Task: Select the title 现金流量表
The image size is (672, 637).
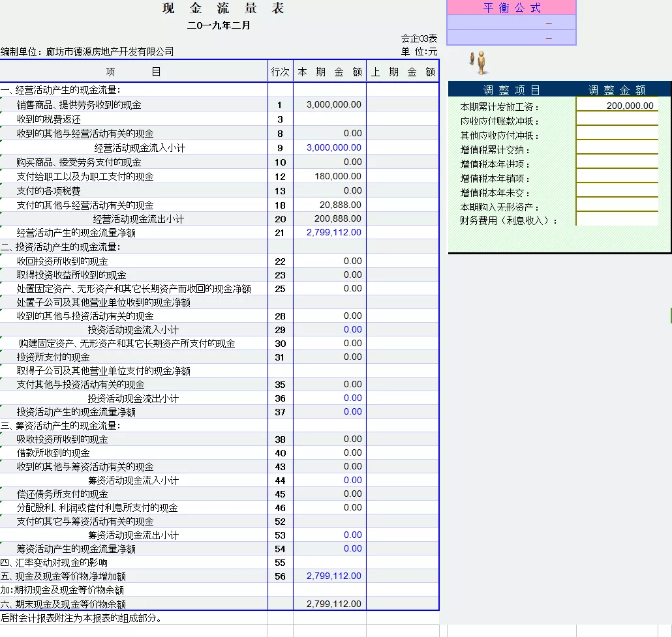Action: (223, 8)
